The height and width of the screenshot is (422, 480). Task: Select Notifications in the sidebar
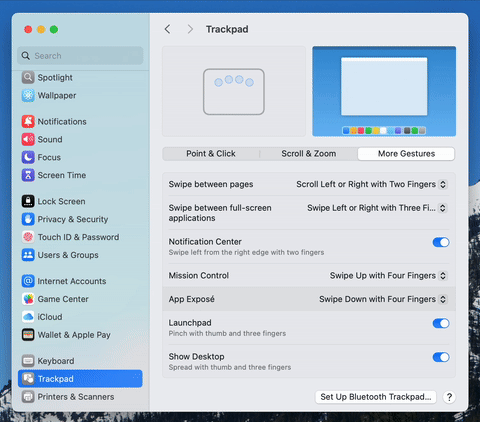pos(62,122)
